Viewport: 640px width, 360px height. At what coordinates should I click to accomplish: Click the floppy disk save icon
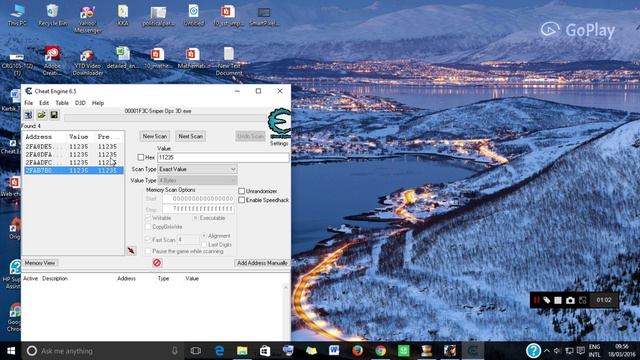pyautogui.click(x=54, y=115)
